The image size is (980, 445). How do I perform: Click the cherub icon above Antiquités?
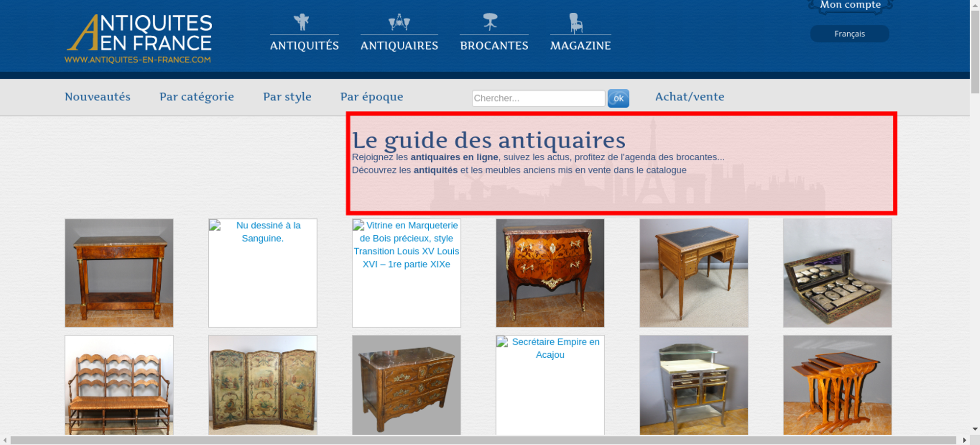301,22
